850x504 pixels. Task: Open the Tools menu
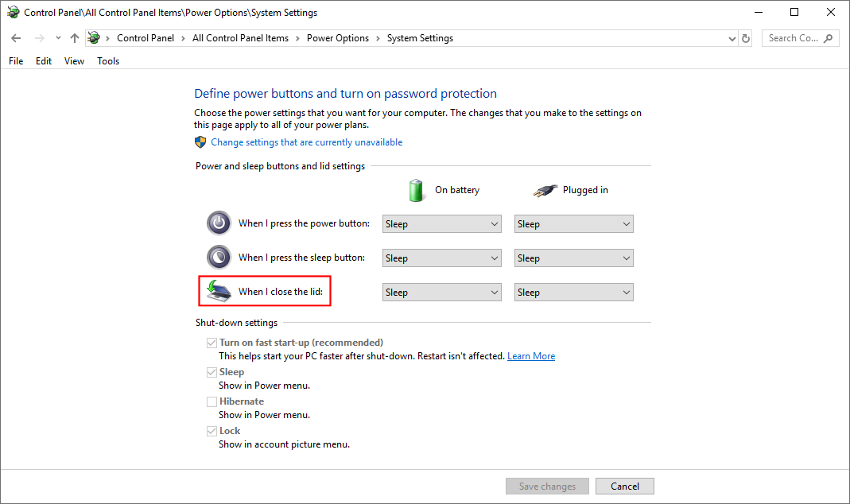click(107, 60)
